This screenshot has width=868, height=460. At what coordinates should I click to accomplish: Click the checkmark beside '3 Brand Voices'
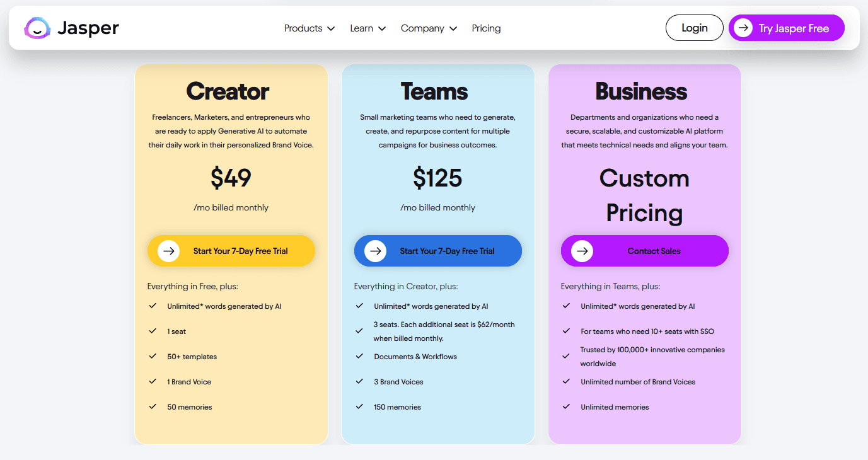click(359, 381)
